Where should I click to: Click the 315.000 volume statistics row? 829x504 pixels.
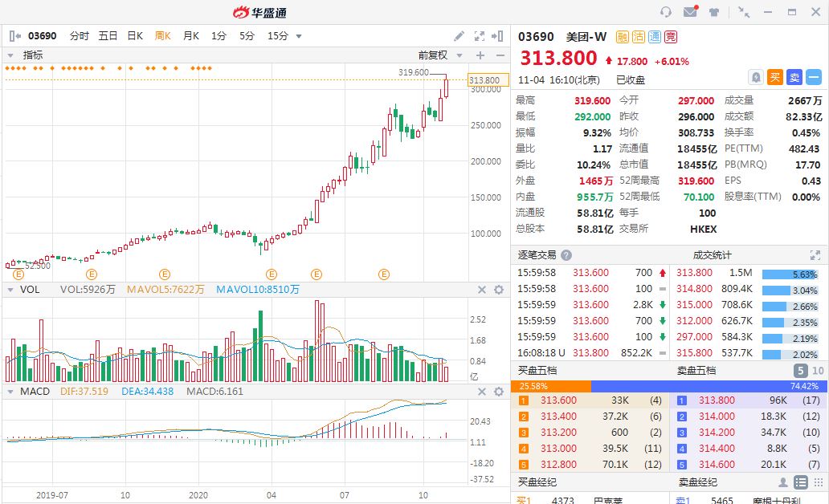[749, 305]
